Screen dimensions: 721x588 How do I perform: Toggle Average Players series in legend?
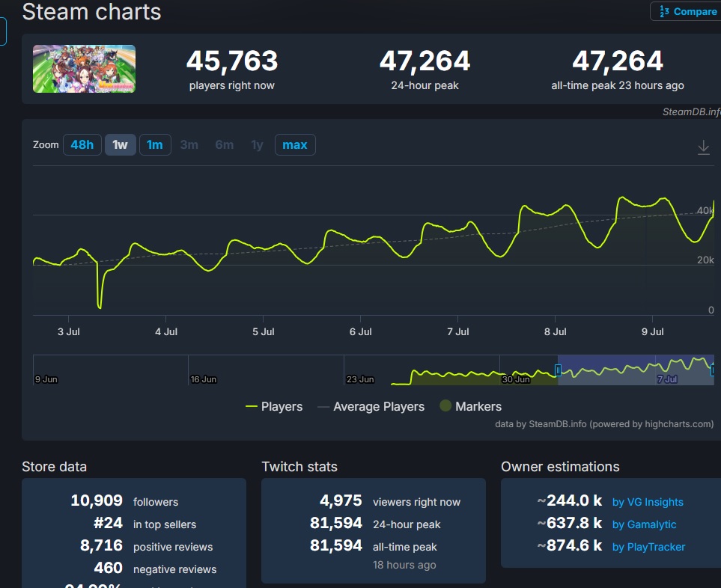click(x=371, y=406)
